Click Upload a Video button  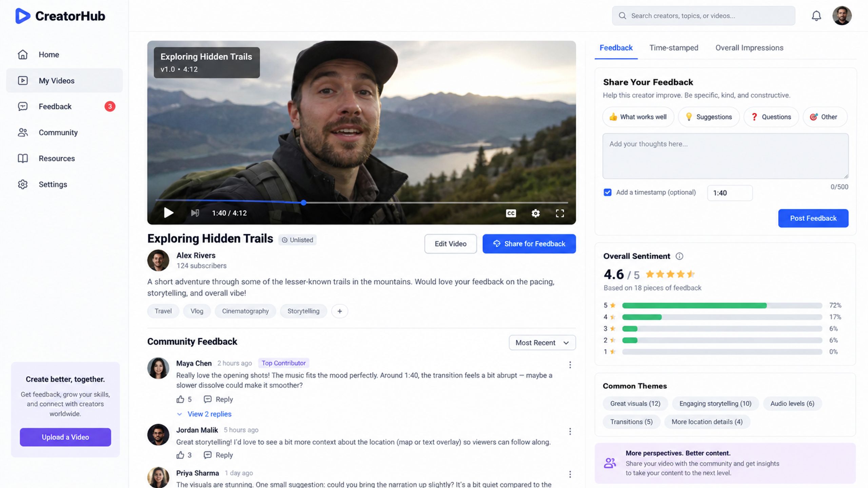click(x=65, y=437)
